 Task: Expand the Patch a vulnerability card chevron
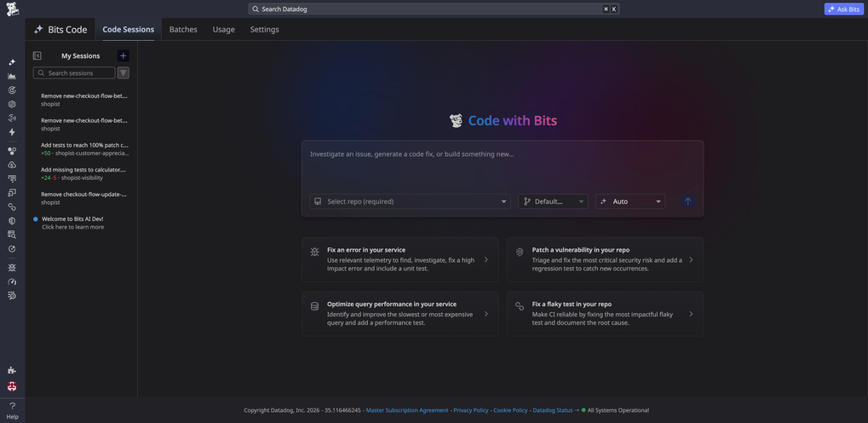tap(691, 259)
